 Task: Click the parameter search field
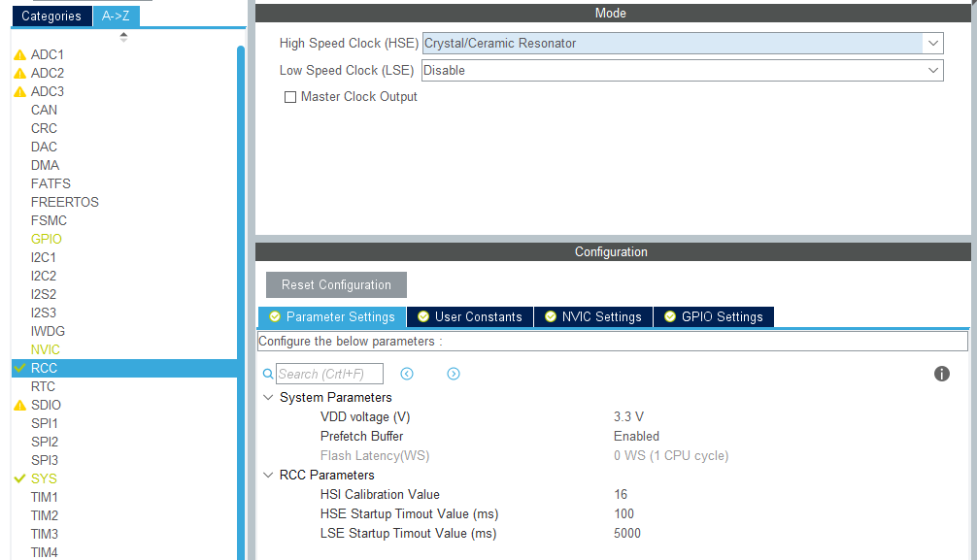329,374
